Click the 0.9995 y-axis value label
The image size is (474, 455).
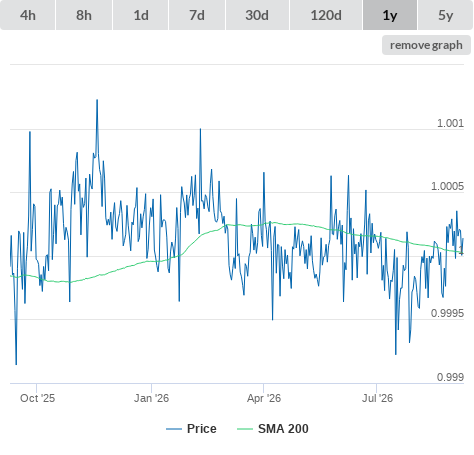tap(447, 313)
